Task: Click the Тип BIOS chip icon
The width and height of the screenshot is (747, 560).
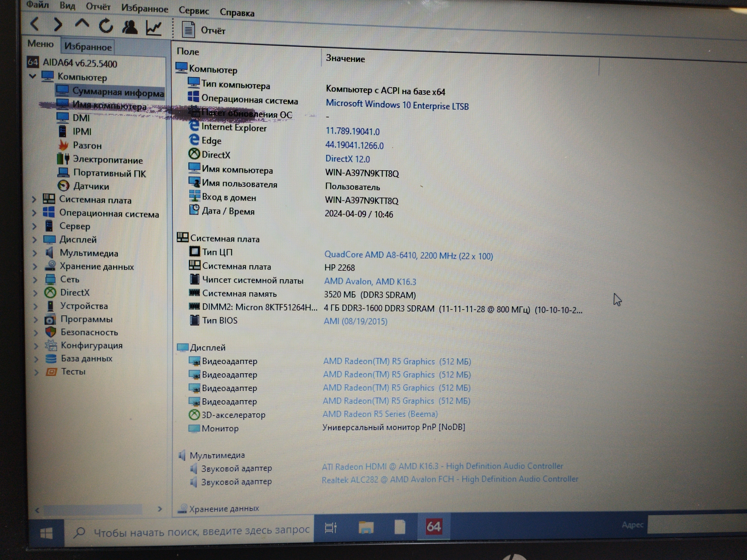Action: pos(194,320)
